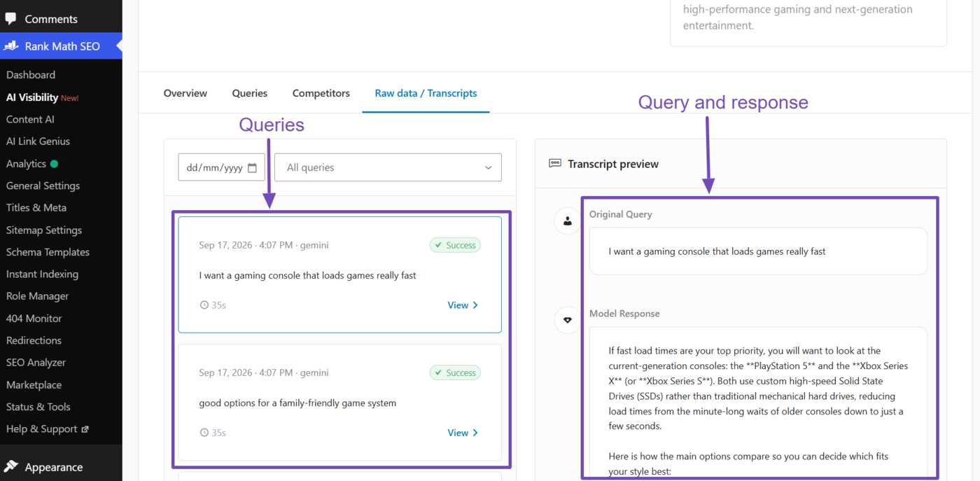This screenshot has width=980, height=481.
Task: Open Rank Math SEO menu
Action: point(61,46)
